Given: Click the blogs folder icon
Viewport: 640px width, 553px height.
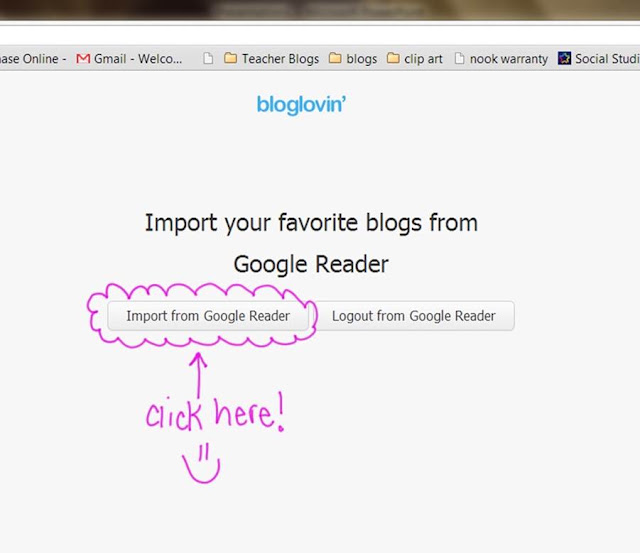Looking at the screenshot, I should pos(335,58).
